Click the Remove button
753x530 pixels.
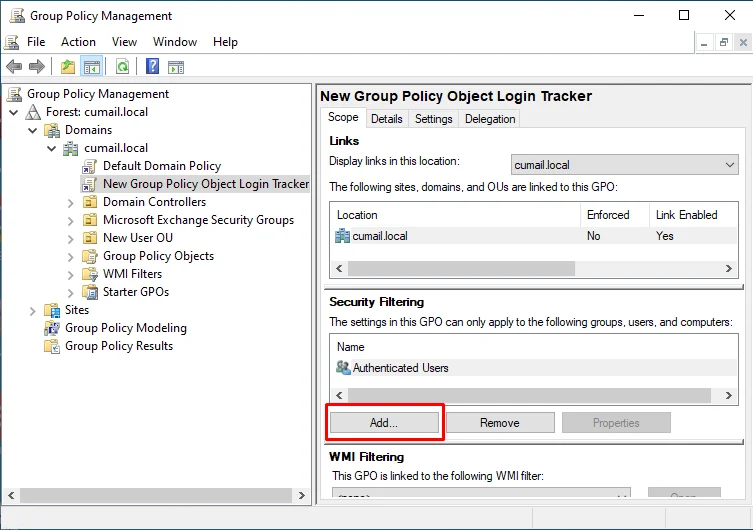tap(500, 422)
